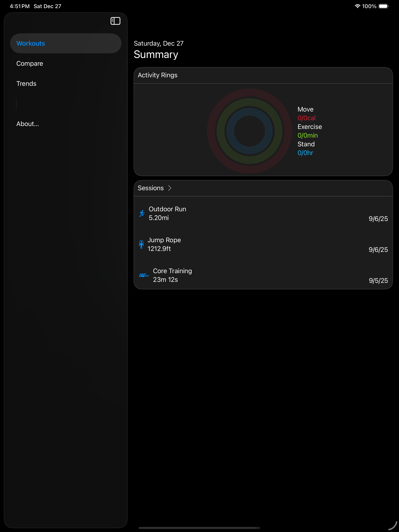This screenshot has width=399, height=532.
Task: Click the Wi-Fi icon in status bar
Action: coord(358,6)
